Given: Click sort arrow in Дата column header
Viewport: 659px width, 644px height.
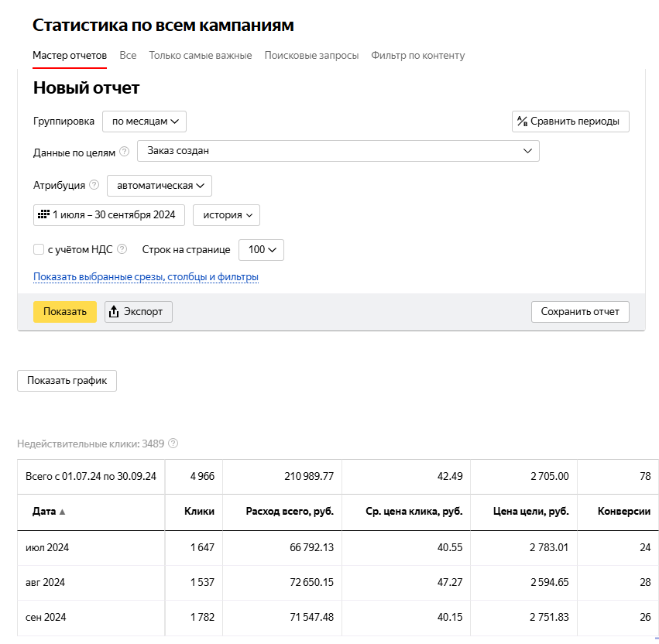Looking at the screenshot, I should (63, 512).
